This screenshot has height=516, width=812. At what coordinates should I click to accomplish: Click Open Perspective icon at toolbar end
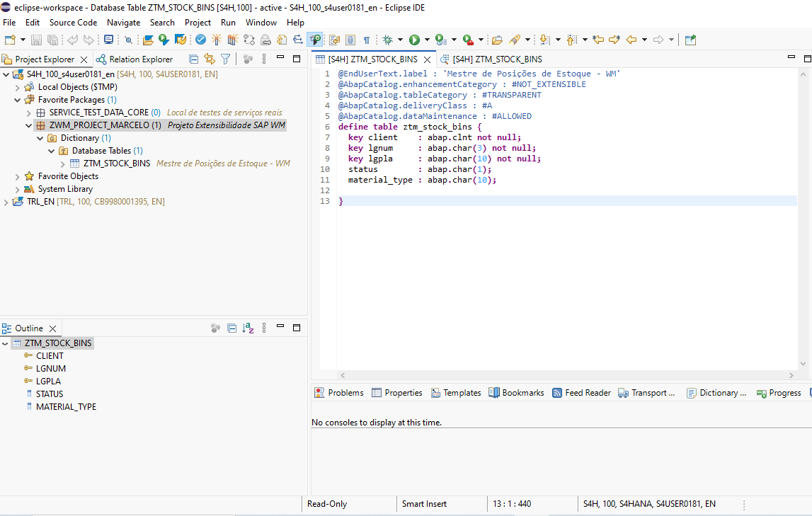(x=690, y=40)
